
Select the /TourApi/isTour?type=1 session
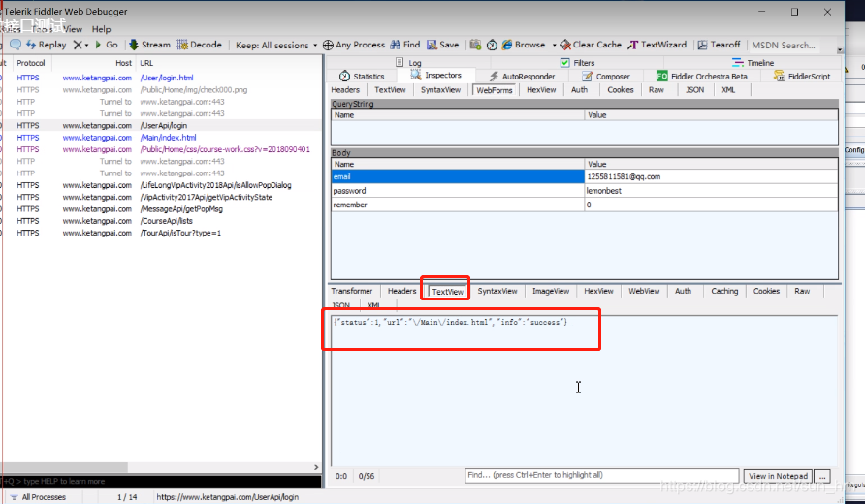(x=162, y=234)
